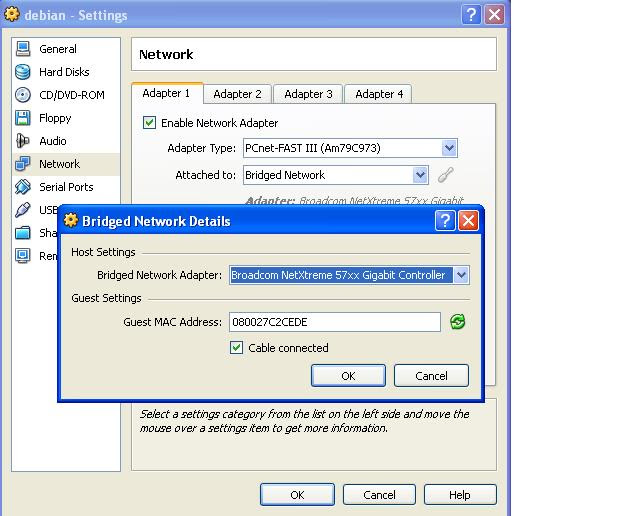
Task: Select Serial Ports in the settings list
Action: [x=66, y=187]
